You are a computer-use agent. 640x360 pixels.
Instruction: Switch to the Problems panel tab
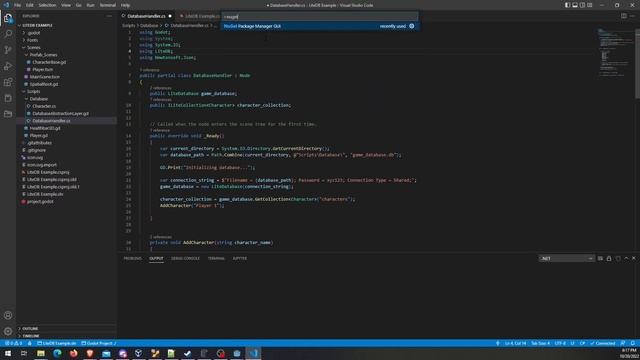pos(132,258)
